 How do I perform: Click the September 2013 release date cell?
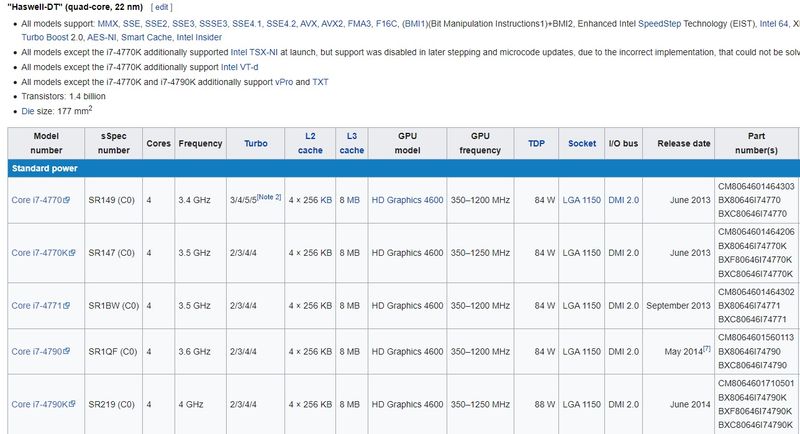(x=679, y=305)
